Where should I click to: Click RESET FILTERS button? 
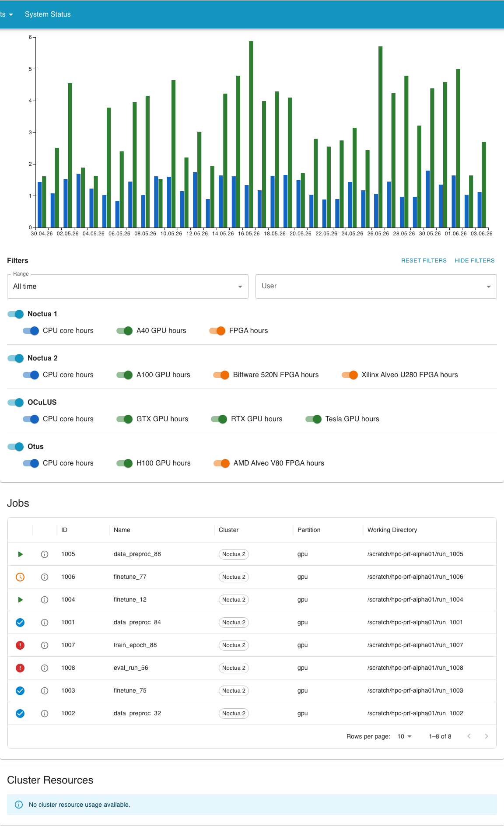point(424,260)
